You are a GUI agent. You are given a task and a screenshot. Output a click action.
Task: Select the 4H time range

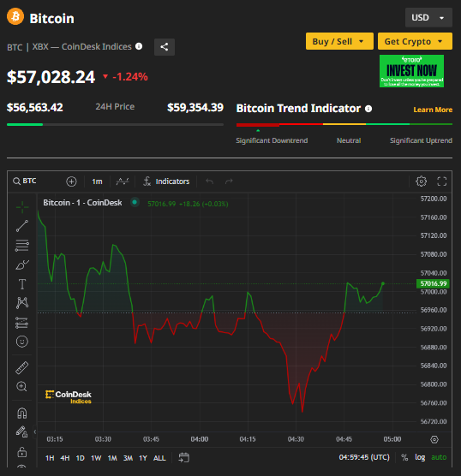(65, 458)
